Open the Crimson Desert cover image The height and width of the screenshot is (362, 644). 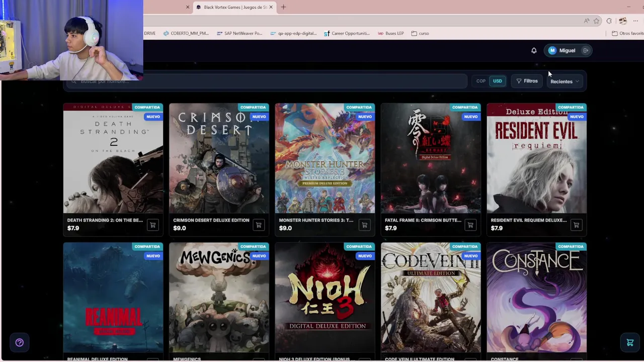pyautogui.click(x=219, y=158)
